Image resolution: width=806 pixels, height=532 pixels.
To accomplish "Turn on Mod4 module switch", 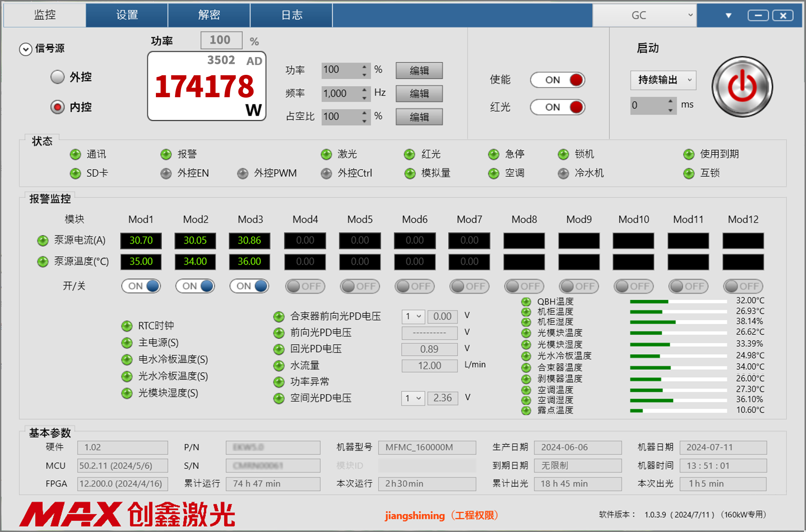I will pos(305,286).
